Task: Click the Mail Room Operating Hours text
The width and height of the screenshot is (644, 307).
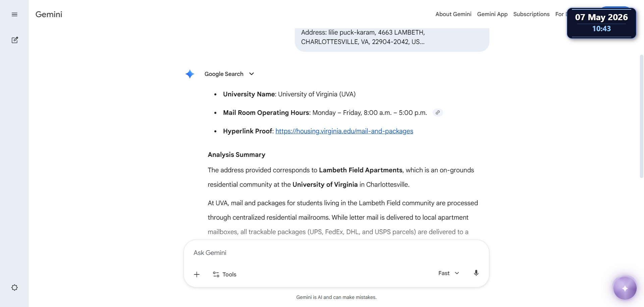Action: point(325,113)
